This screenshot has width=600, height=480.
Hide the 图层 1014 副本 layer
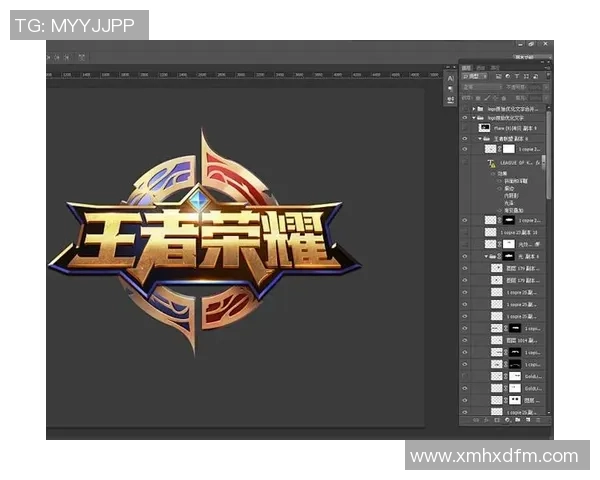point(465,340)
